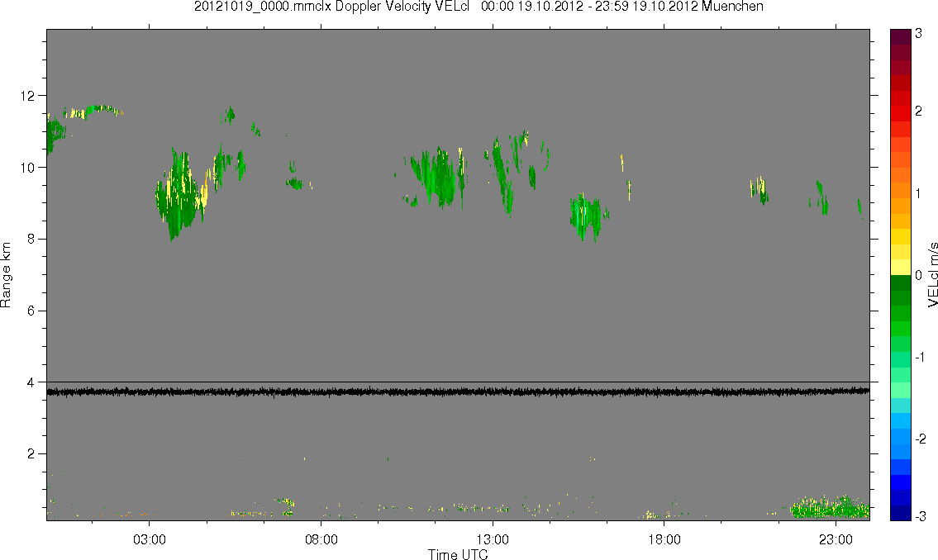The height and width of the screenshot is (560, 938).
Task: Click the 4 km range tick label
Action: coord(31,382)
